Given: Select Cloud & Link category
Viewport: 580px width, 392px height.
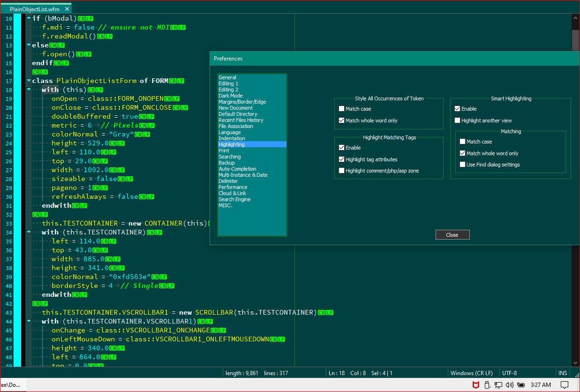Looking at the screenshot, I should pyautogui.click(x=252, y=193).
